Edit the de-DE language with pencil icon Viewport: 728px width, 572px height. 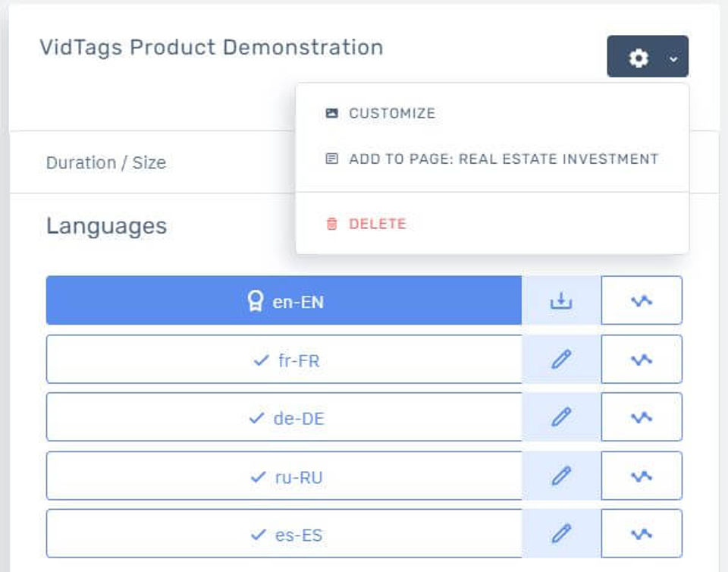(560, 417)
